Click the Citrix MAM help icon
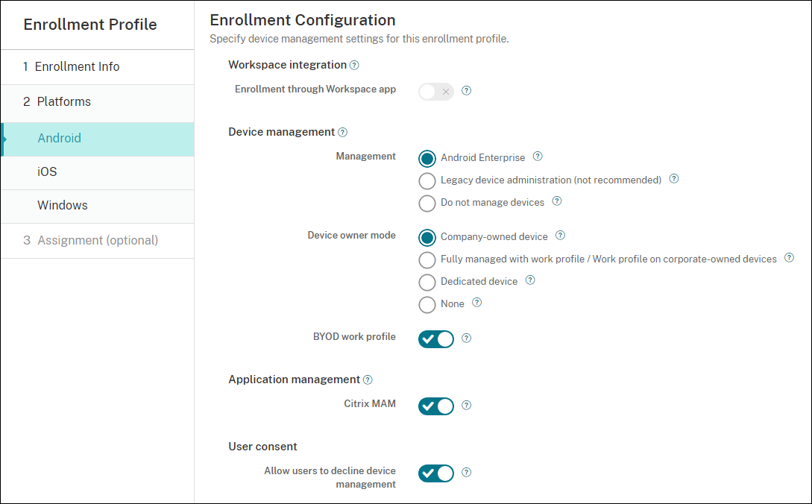 point(466,406)
